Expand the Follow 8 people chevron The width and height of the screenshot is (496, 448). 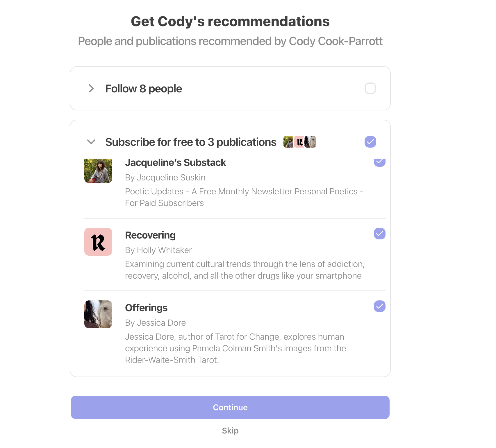91,88
